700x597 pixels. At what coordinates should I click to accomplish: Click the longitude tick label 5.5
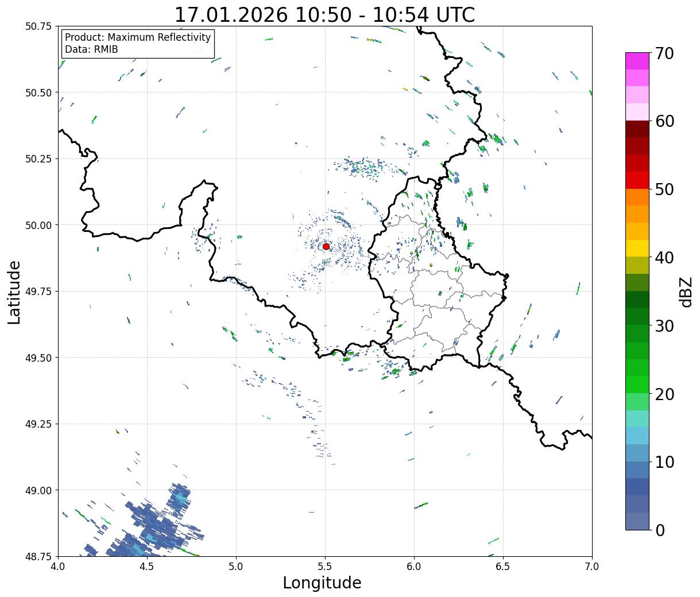[325, 567]
